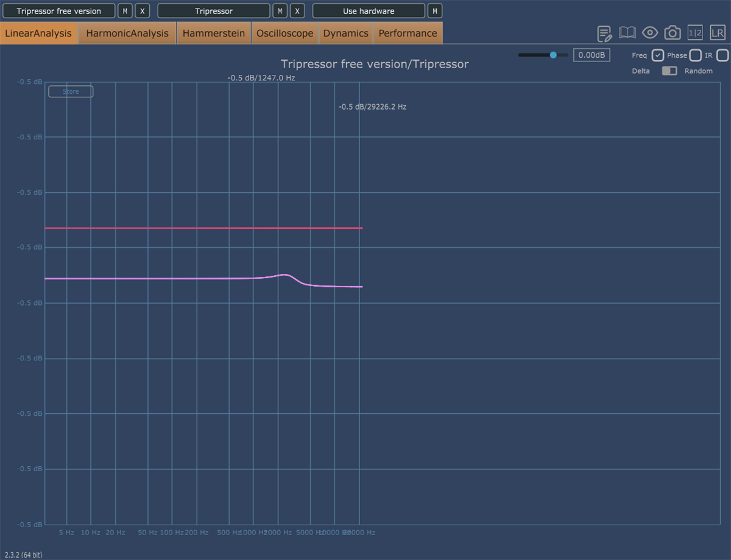This screenshot has width=731, height=560.
Task: Click the eye visibility icon
Action: point(650,33)
